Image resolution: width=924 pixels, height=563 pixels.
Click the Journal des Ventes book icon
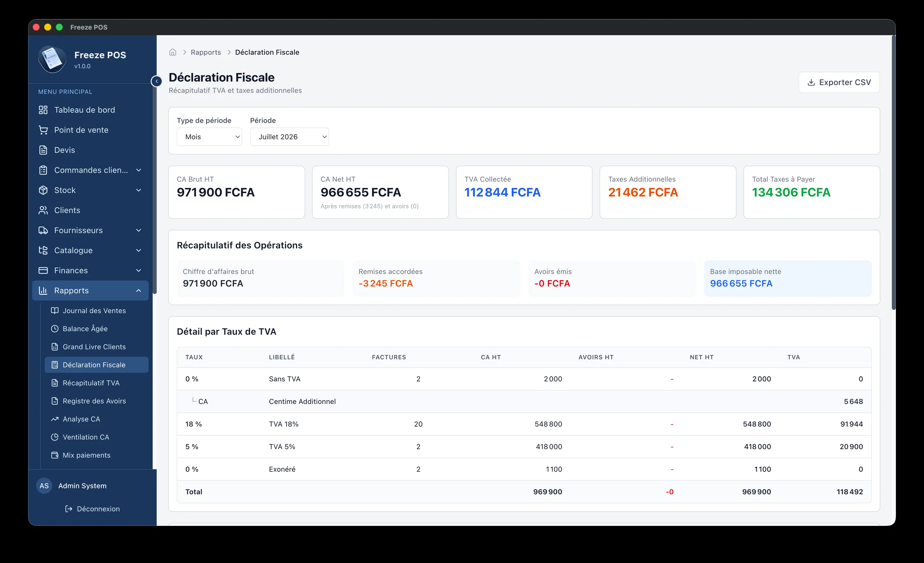click(x=55, y=311)
